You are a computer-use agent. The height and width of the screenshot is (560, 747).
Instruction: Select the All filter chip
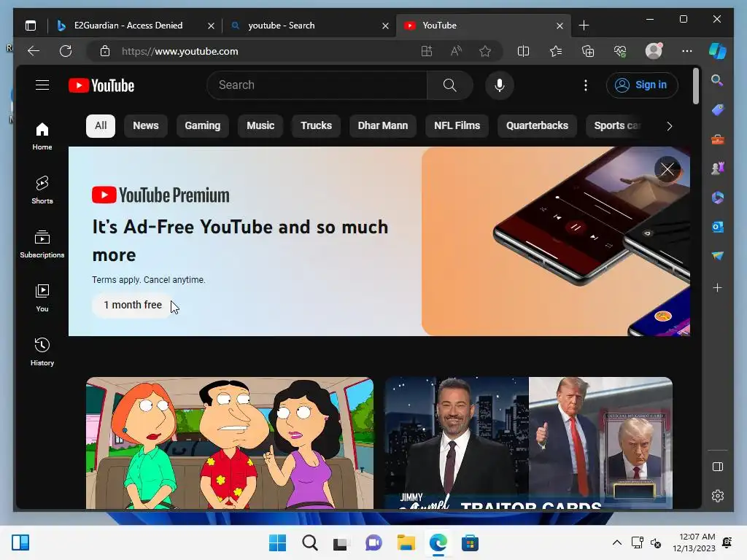pyautogui.click(x=101, y=125)
